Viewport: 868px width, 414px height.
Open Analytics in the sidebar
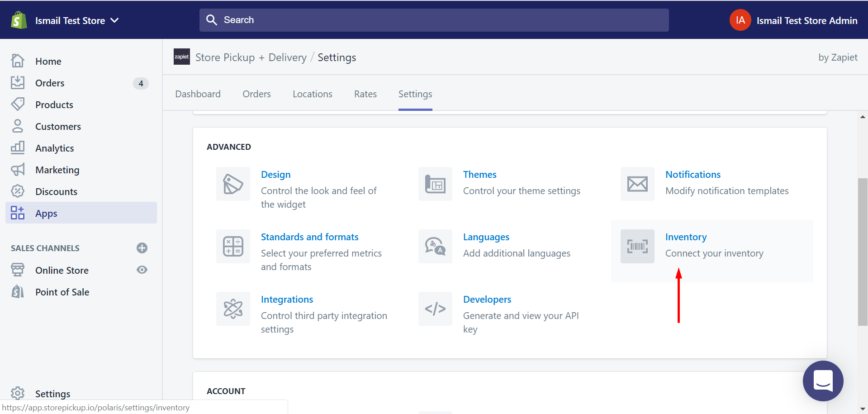click(x=54, y=148)
